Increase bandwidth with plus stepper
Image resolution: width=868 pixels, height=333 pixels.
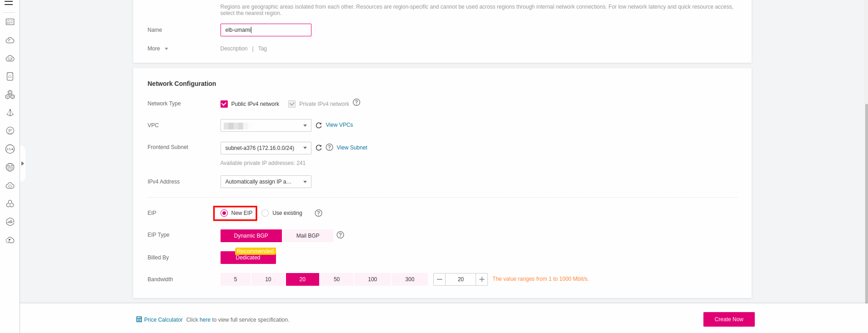pos(482,279)
